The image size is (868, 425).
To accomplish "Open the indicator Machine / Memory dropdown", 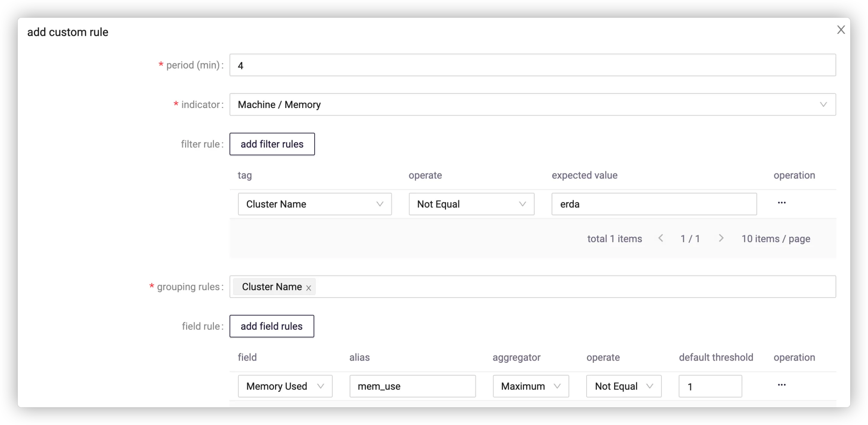I will coord(532,105).
